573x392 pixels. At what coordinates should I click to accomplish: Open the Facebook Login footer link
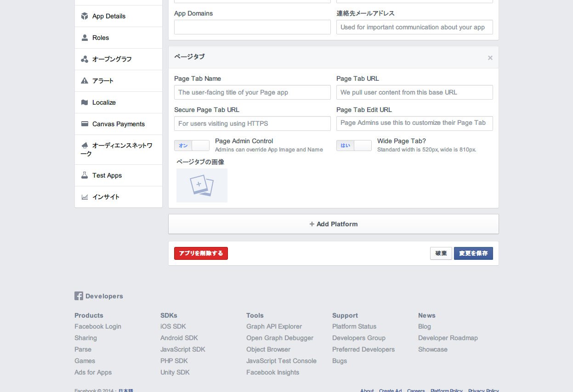coord(98,326)
